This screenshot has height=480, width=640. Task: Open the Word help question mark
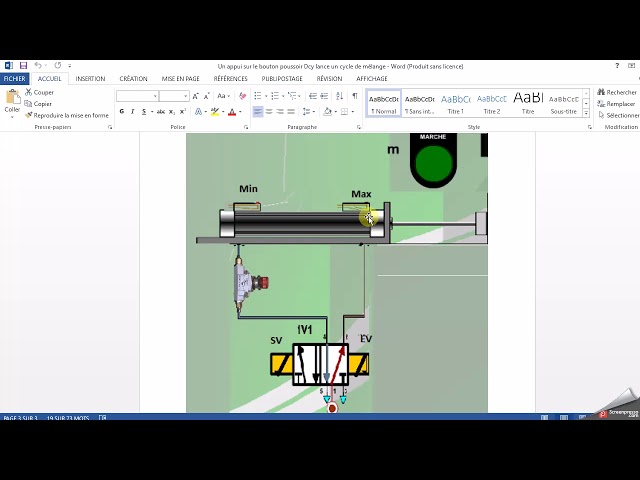coord(617,65)
